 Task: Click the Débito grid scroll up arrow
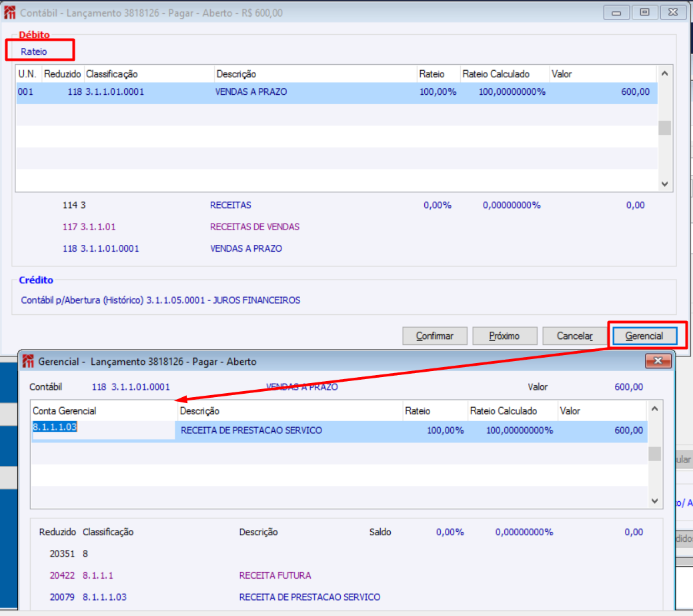click(x=665, y=74)
